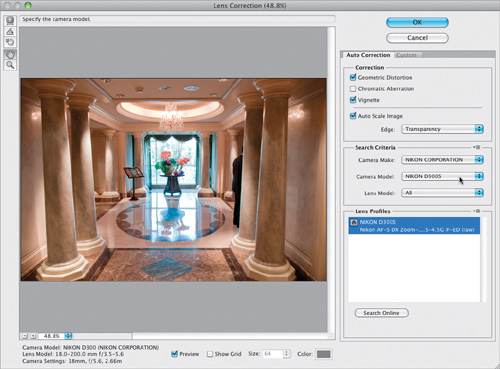Open the grid Color swatch

point(324,354)
